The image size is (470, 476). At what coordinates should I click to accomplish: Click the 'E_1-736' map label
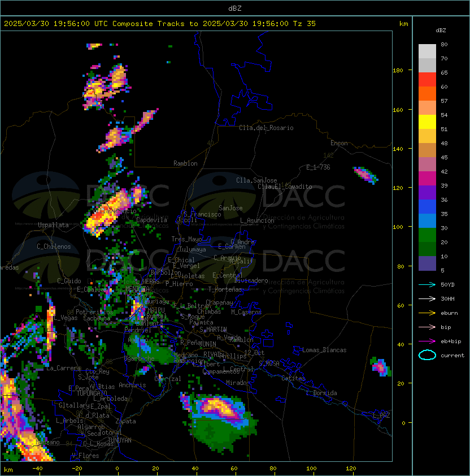[x=318, y=167]
